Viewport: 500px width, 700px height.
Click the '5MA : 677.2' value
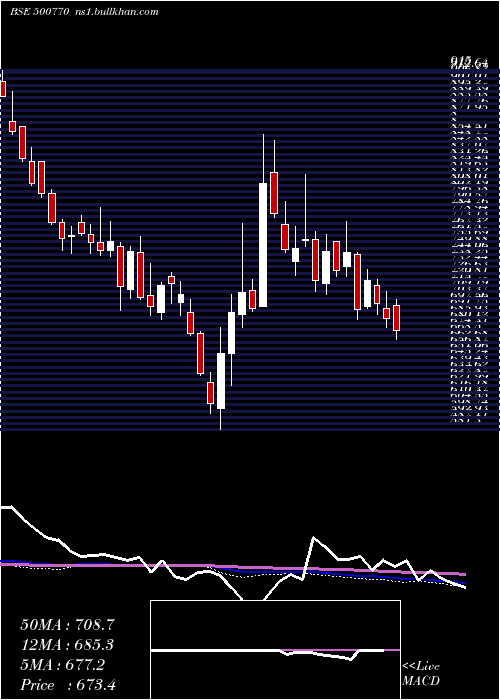(x=62, y=665)
